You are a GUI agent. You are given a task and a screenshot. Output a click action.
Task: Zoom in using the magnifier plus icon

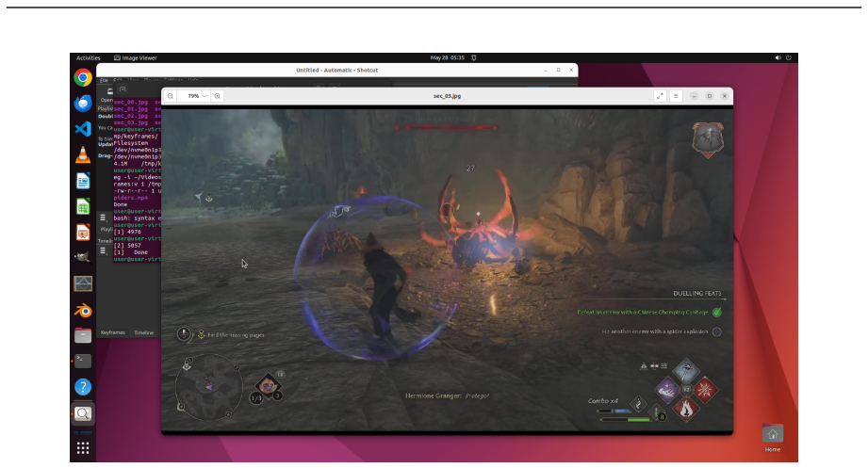tap(218, 96)
